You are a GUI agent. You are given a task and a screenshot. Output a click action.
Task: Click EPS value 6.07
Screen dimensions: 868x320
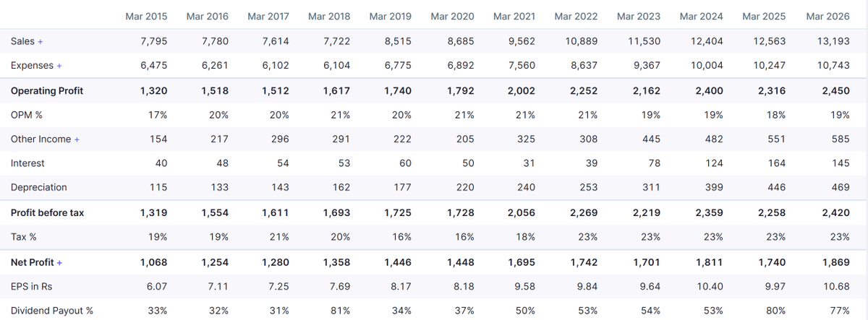pos(157,287)
